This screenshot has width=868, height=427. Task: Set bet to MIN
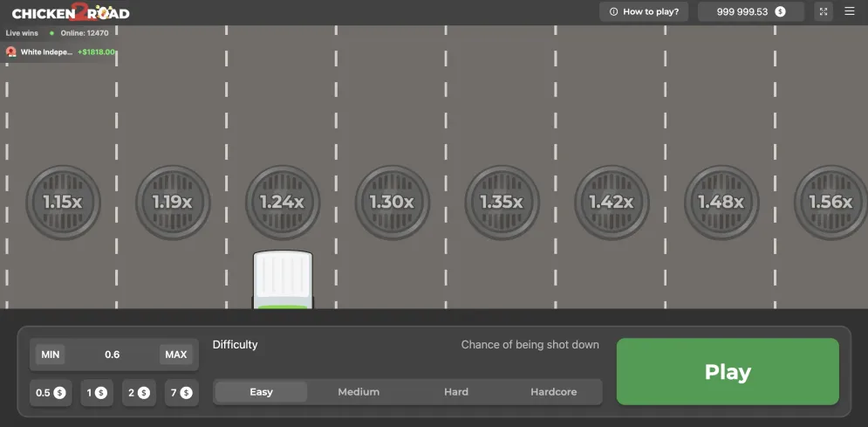pyautogui.click(x=51, y=355)
